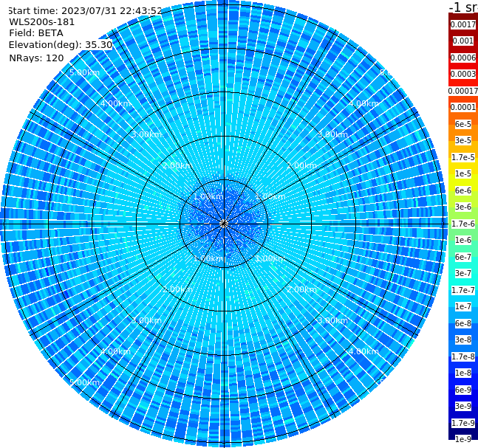Select the 3e-9 colorbar value

(x=463, y=406)
